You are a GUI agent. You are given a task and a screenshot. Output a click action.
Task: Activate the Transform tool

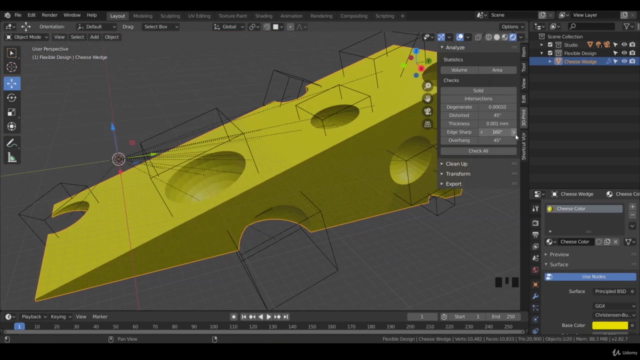(11, 127)
